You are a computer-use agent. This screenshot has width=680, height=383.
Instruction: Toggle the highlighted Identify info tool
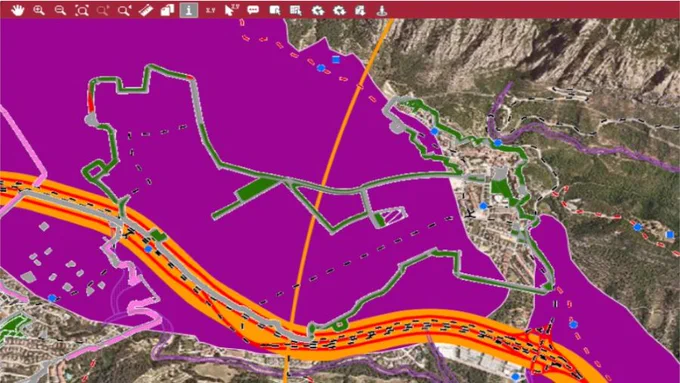point(189,10)
